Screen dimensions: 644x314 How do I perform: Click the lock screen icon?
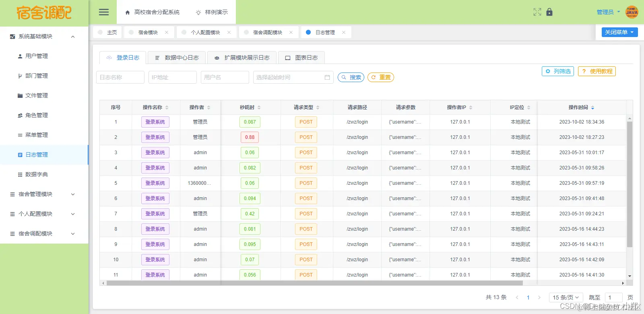pos(549,12)
